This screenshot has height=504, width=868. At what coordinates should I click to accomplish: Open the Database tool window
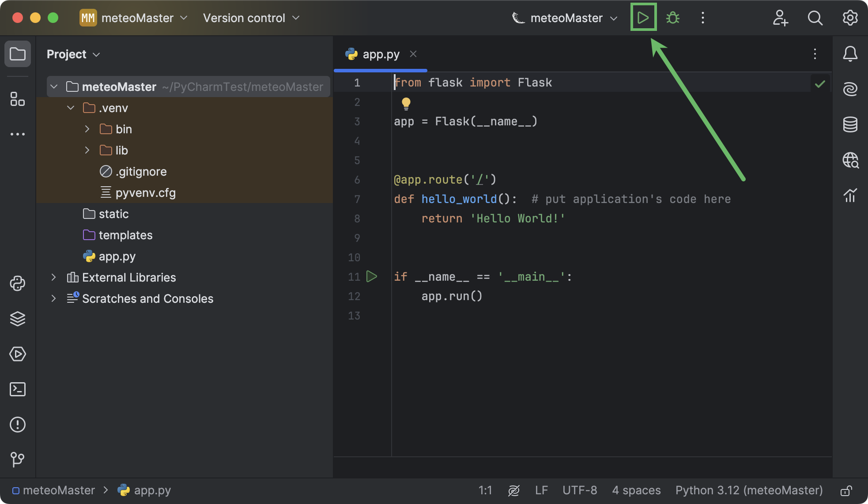(x=850, y=124)
